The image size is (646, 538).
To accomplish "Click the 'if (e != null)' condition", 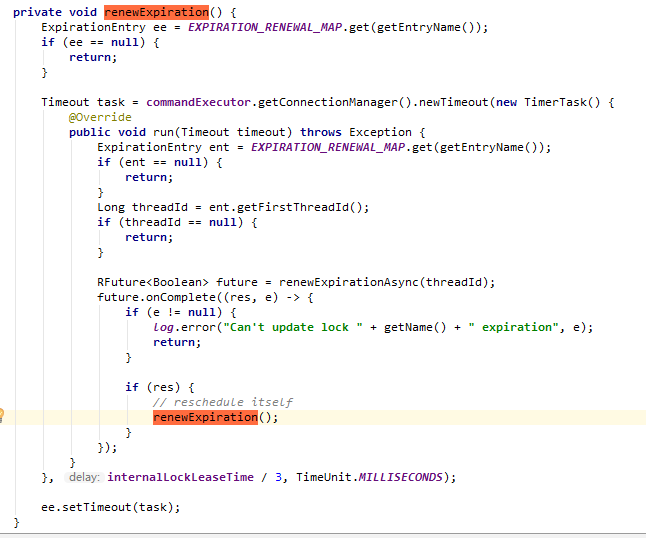I will 174,312.
